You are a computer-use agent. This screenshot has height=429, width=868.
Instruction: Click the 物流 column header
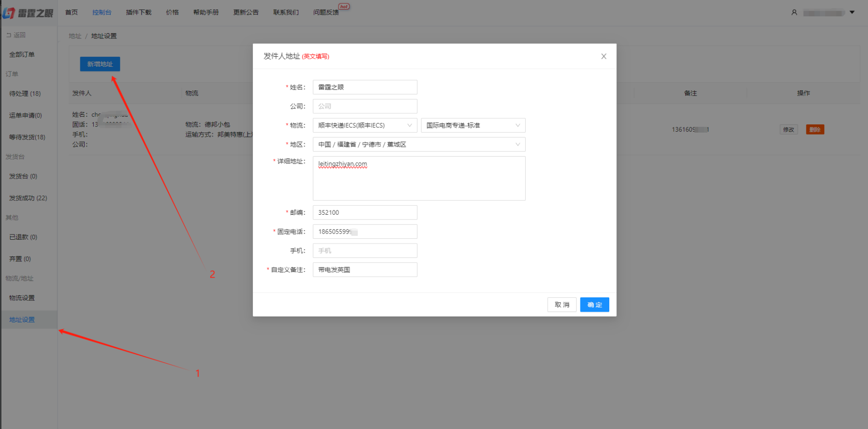click(192, 93)
